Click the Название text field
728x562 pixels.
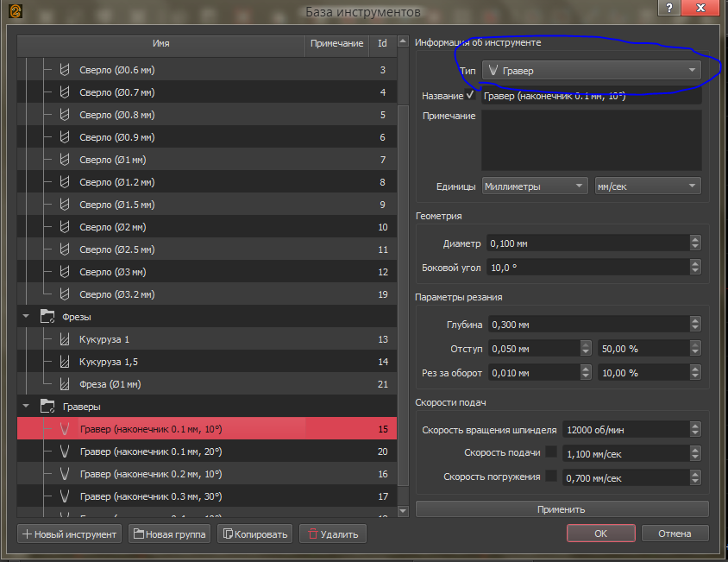tap(592, 96)
